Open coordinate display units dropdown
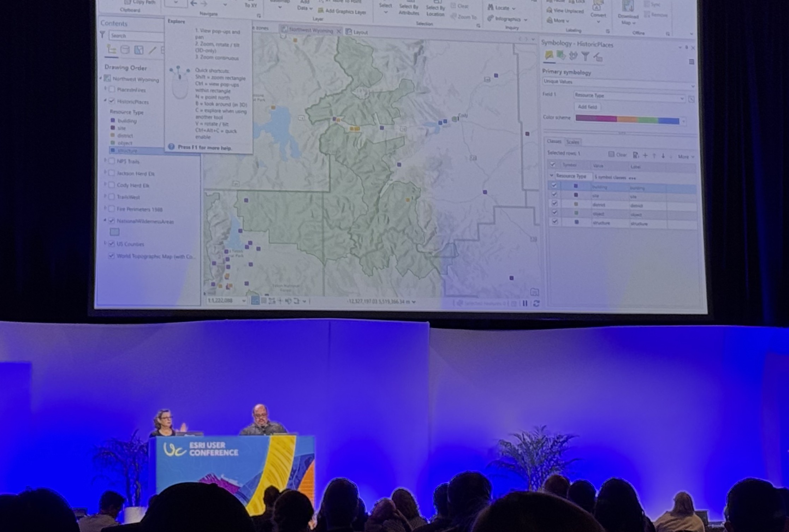The height and width of the screenshot is (532, 789). coord(413,302)
